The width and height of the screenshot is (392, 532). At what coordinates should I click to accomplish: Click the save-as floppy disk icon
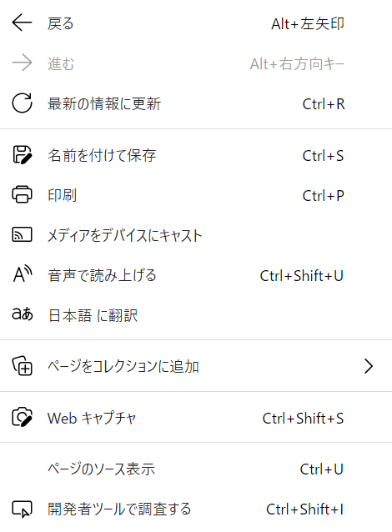click(23, 155)
